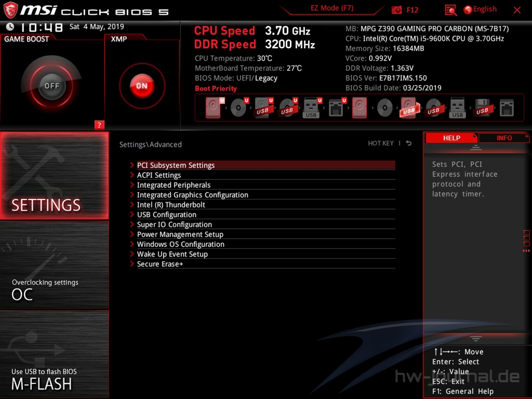Screen dimensions: 532x399
Task: Select the UEFI USB CD/DVD boot icon
Action: pos(288,107)
